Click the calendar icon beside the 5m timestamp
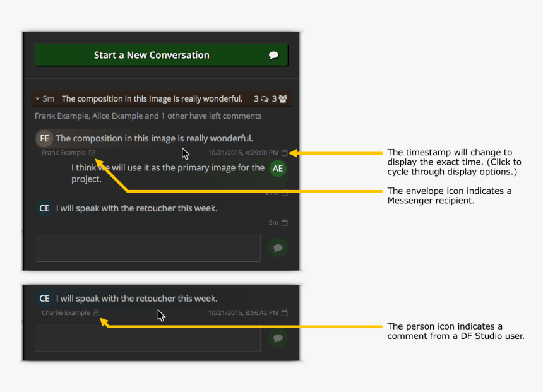 [285, 223]
